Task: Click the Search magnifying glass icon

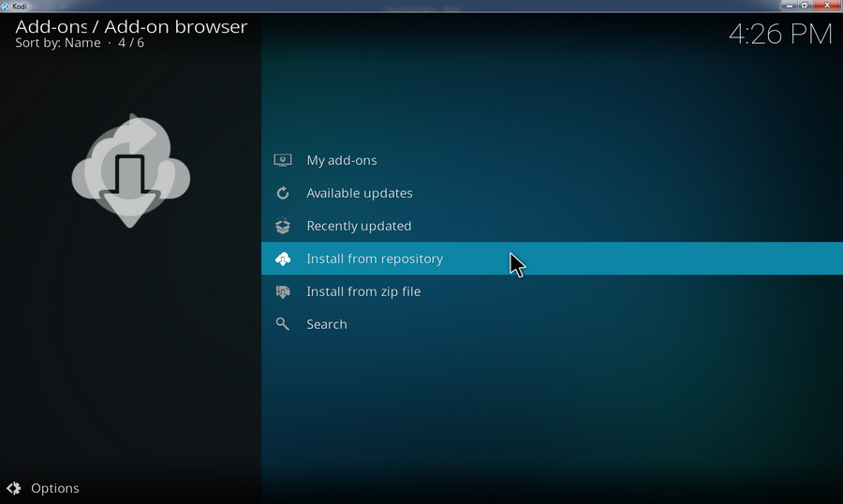Action: [x=283, y=324]
